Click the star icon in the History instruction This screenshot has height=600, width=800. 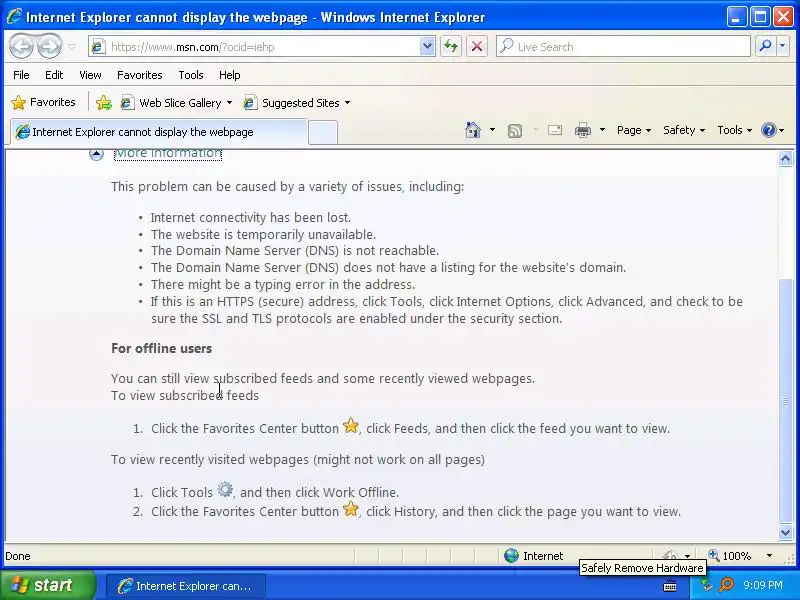click(x=351, y=509)
